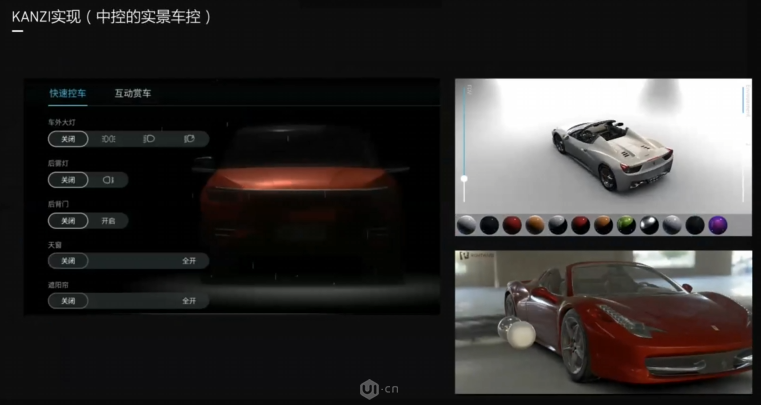Click the red convertible render in the garage

pos(629,323)
